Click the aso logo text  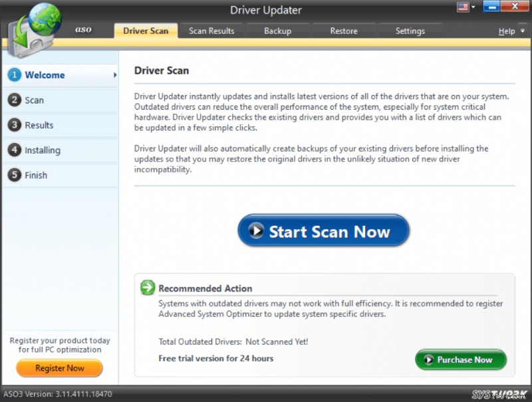click(83, 29)
